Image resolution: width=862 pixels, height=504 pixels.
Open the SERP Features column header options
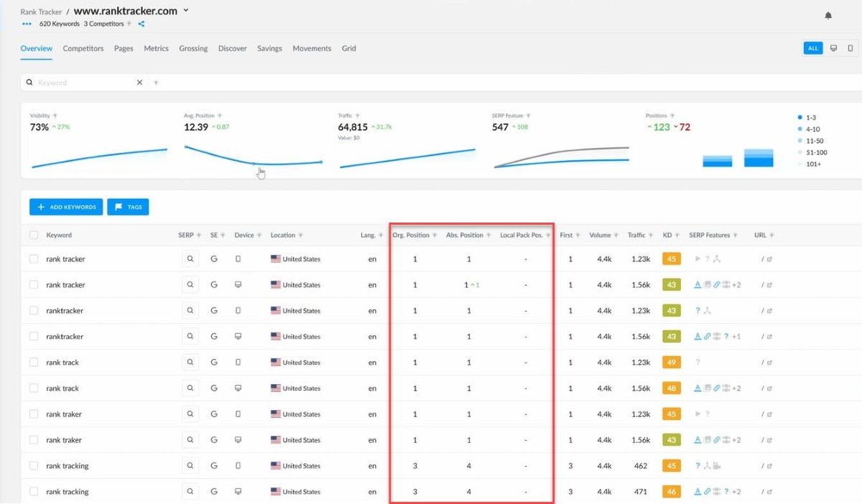(x=736, y=235)
